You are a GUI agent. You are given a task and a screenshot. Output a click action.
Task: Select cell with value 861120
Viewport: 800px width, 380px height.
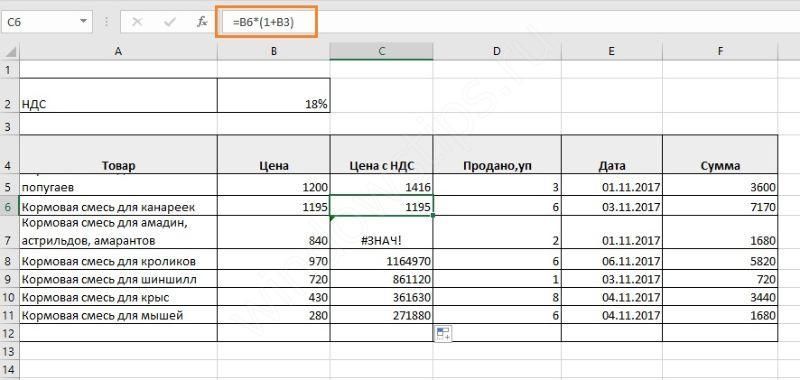382,278
